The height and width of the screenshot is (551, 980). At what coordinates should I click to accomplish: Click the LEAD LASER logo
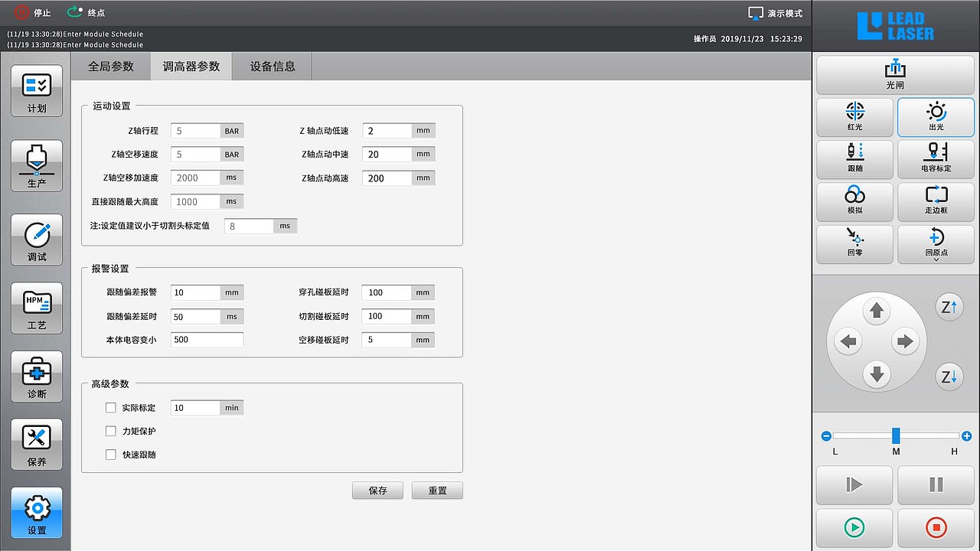(x=895, y=26)
